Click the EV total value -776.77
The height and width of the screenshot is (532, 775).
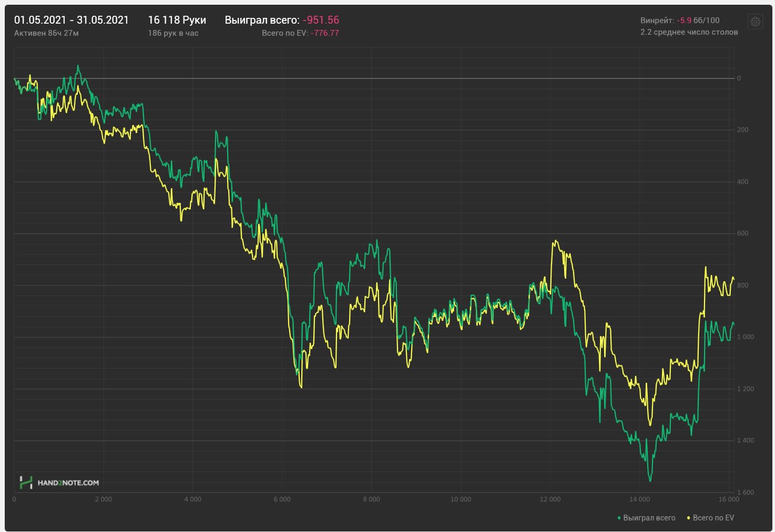(x=325, y=33)
